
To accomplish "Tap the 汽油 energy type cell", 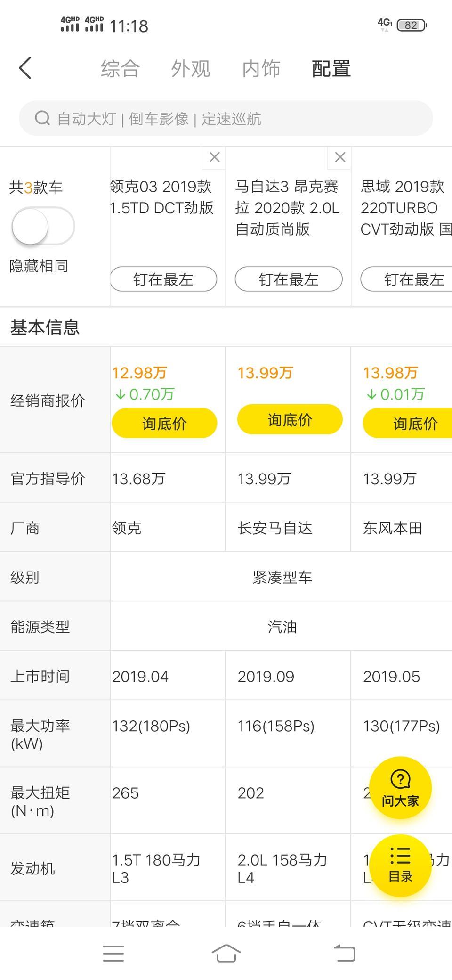I will (x=282, y=627).
